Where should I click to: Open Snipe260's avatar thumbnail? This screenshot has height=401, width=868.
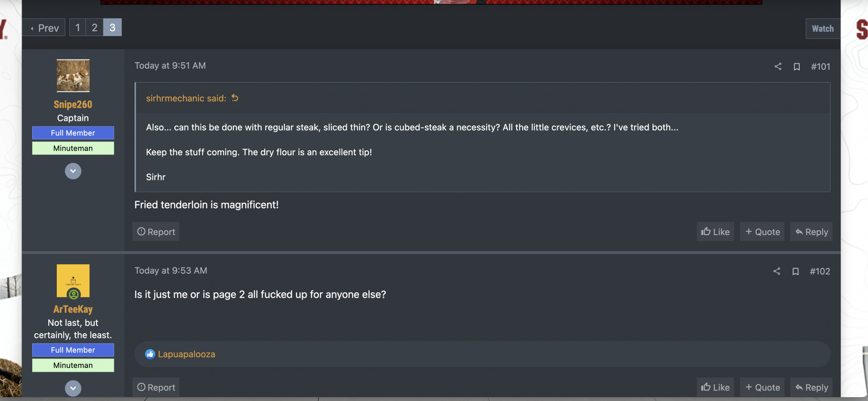coord(73,76)
